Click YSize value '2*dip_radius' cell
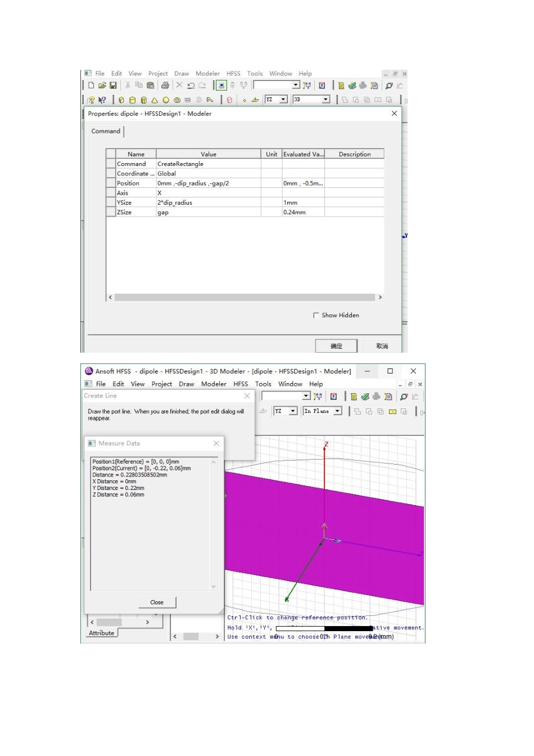The image size is (534, 756). [x=209, y=202]
